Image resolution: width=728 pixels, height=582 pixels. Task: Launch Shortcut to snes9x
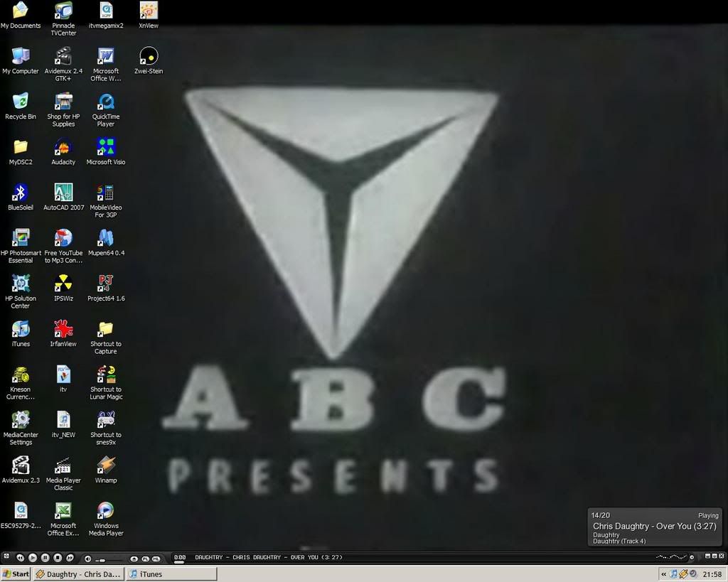point(106,428)
